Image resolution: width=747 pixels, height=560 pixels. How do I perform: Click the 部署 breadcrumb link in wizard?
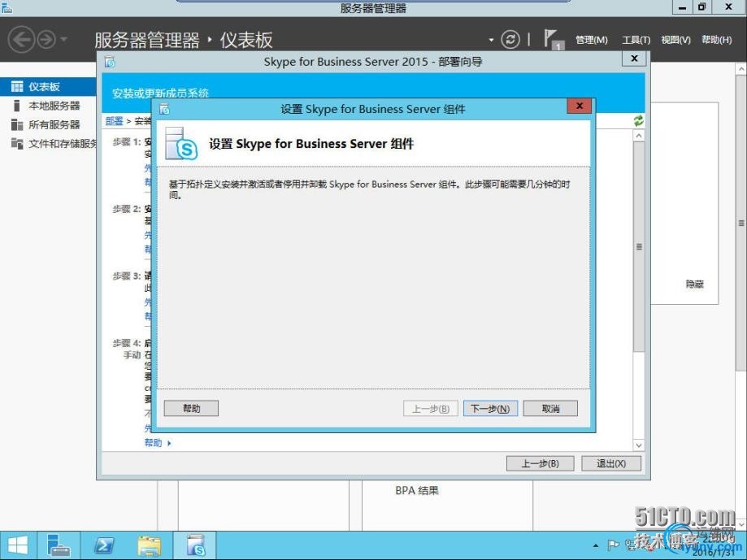pos(115,121)
